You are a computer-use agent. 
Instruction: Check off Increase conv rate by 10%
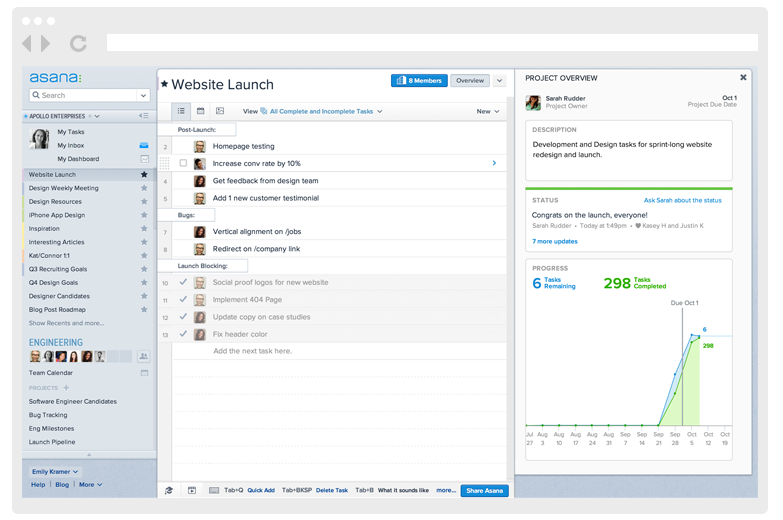[183, 163]
